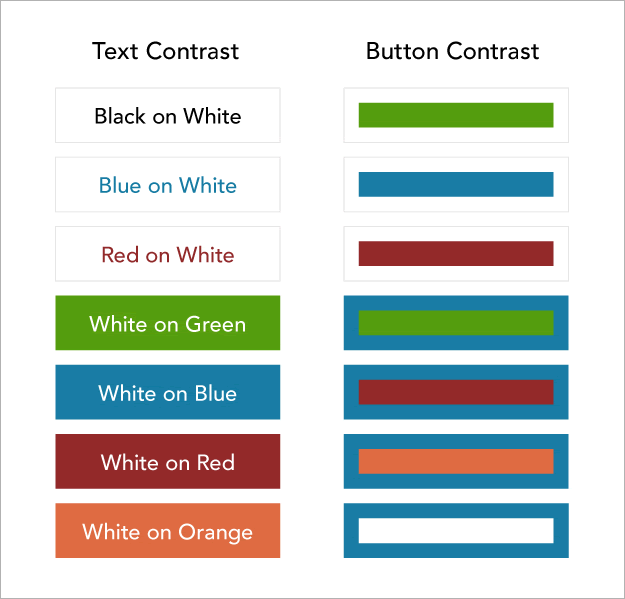Choose the White on Red swatch

168,462
